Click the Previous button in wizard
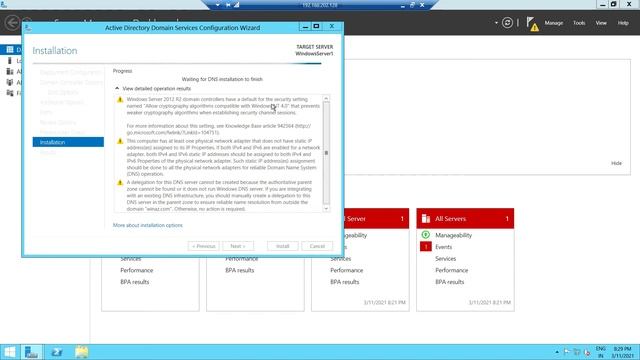This screenshot has height=360, width=640. [x=203, y=246]
